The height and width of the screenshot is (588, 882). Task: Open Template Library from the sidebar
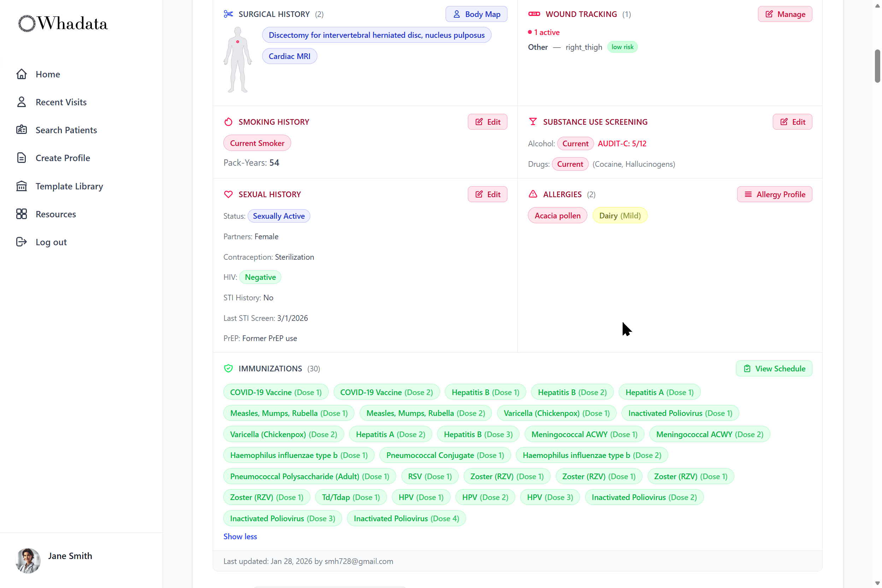69,186
